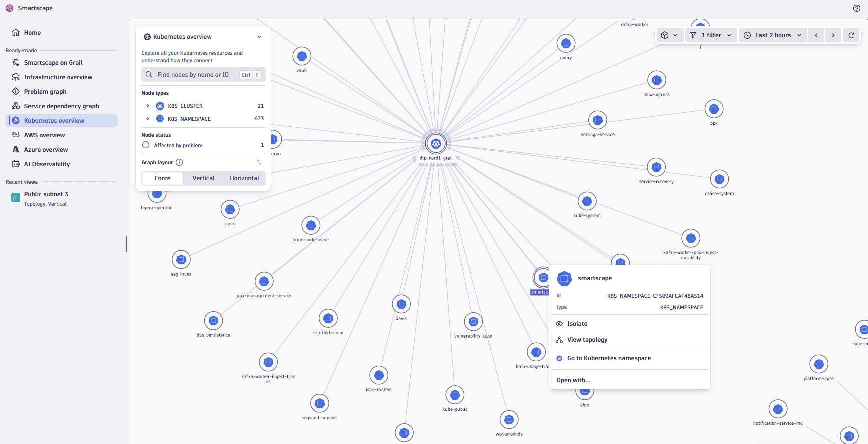Click the graph layout reorder arrows icon
This screenshot has width=868, height=444.
pyautogui.click(x=259, y=162)
